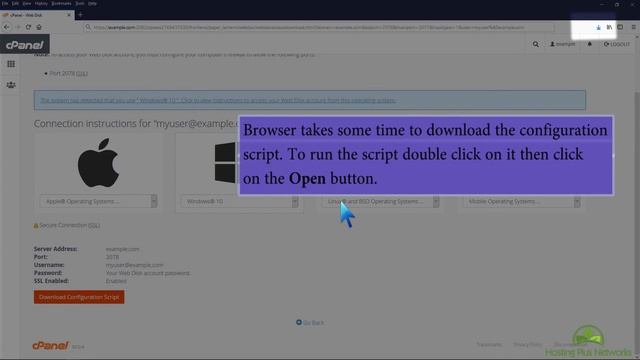Click the cPanel logo in header
640x360 pixels.
(24, 44)
